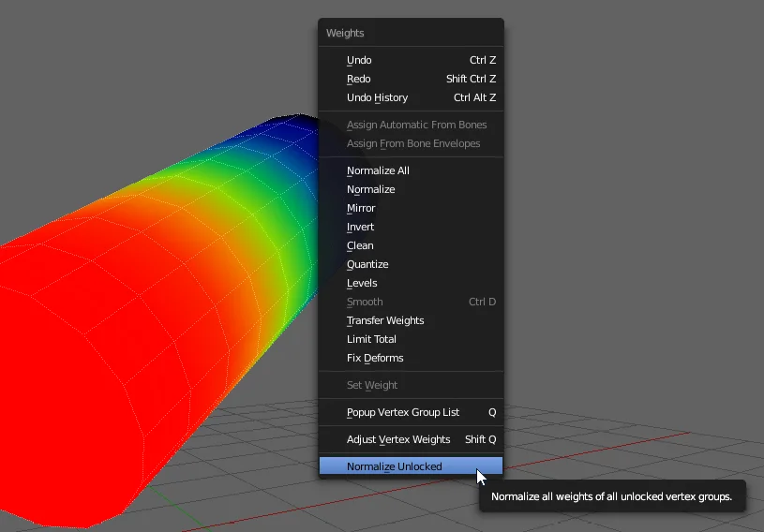This screenshot has height=532, width=764.
Task: Select Transfer Weights menu item
Action: 385,320
